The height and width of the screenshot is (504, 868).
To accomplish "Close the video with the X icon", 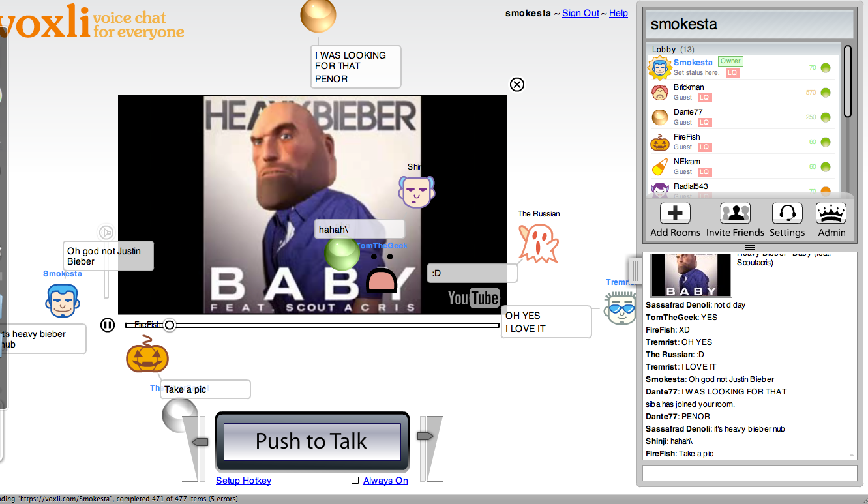I will [x=516, y=84].
